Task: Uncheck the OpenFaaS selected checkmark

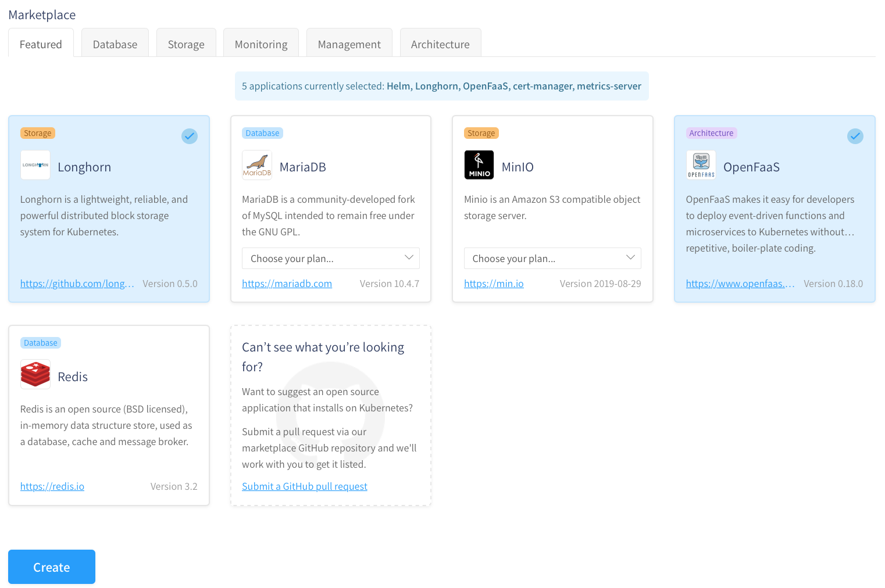Action: point(855,137)
